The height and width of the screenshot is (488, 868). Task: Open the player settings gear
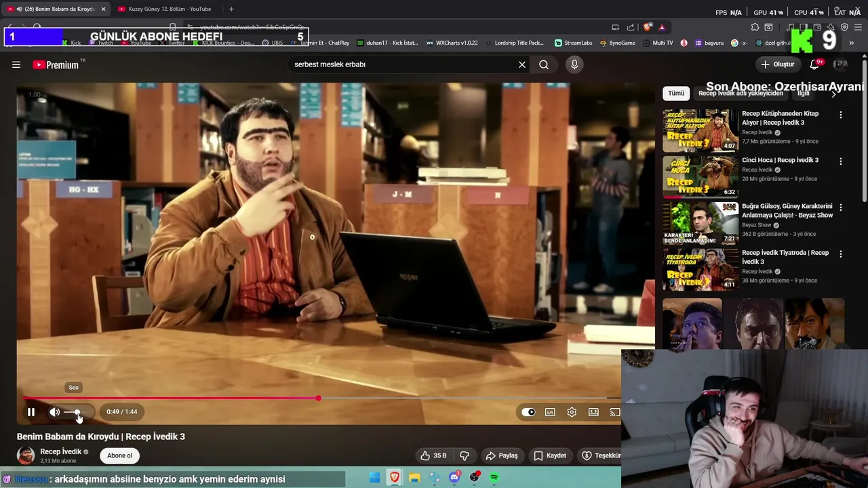pyautogui.click(x=572, y=412)
